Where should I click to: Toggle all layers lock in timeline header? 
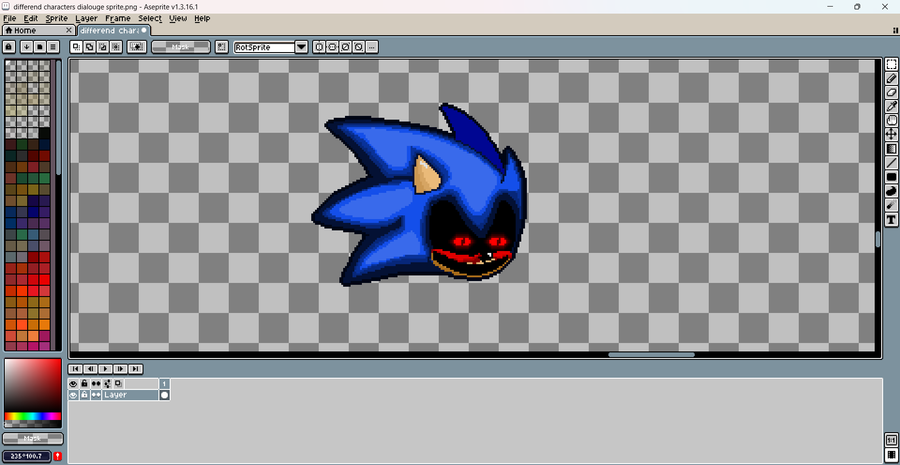(84, 383)
